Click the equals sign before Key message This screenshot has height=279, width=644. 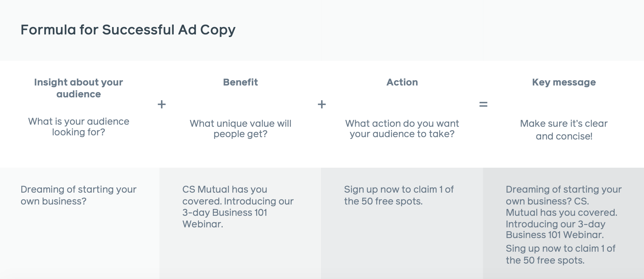coord(483,104)
